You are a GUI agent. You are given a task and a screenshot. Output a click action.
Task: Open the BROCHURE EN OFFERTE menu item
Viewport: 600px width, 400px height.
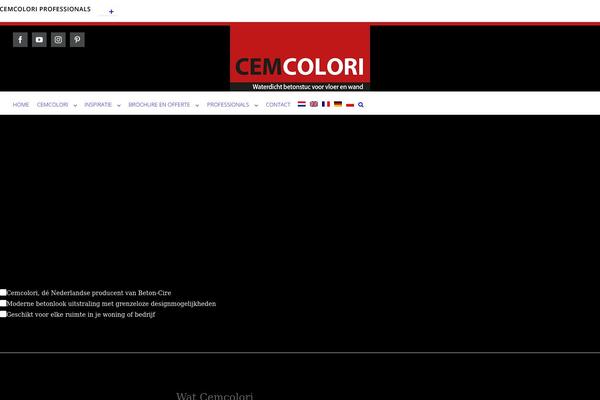(159, 104)
